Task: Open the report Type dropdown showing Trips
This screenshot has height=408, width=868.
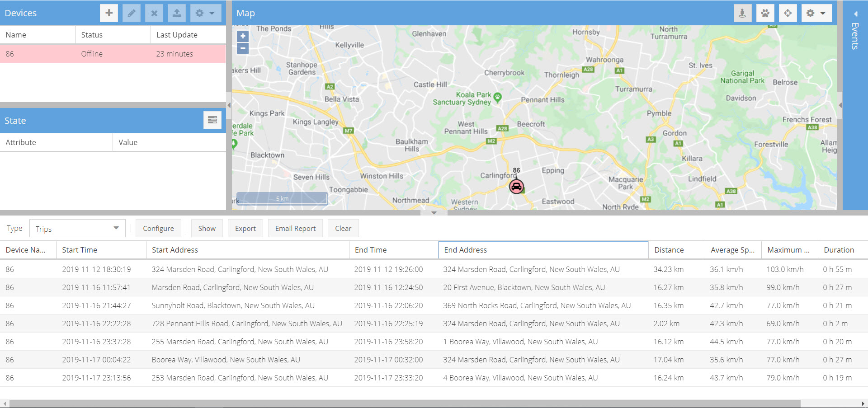Action: coord(77,228)
